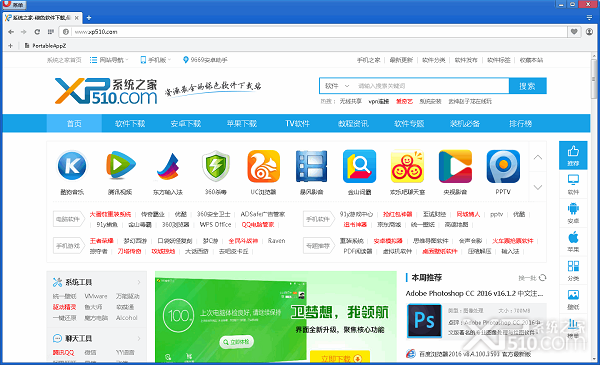Open the 央视影音 app icon
600x365 pixels.
[x=455, y=166]
